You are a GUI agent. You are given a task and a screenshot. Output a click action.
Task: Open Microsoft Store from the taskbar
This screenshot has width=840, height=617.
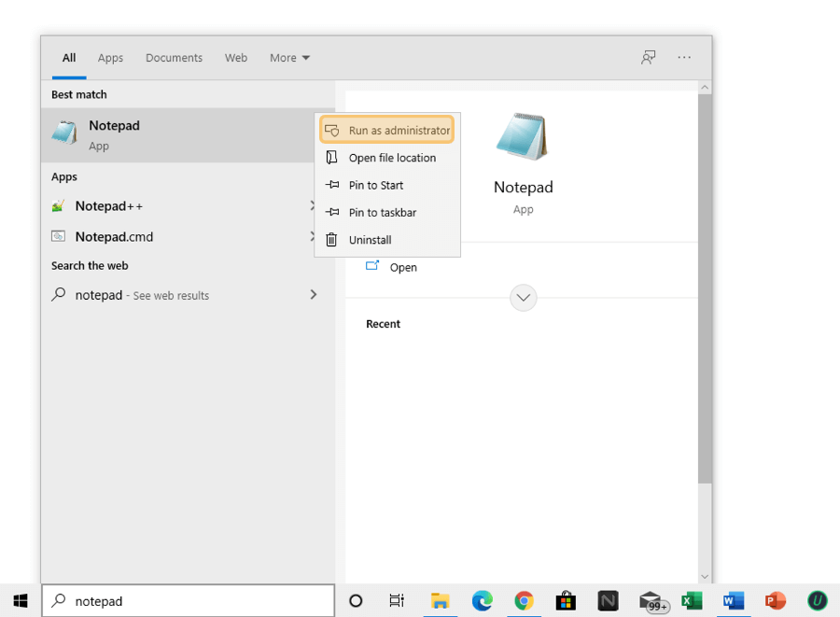tap(566, 601)
